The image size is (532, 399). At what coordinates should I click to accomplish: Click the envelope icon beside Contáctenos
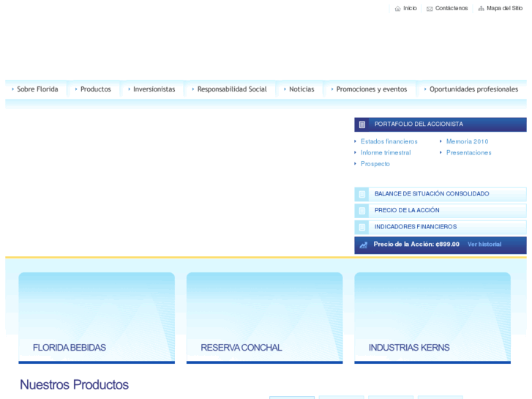[x=430, y=9]
